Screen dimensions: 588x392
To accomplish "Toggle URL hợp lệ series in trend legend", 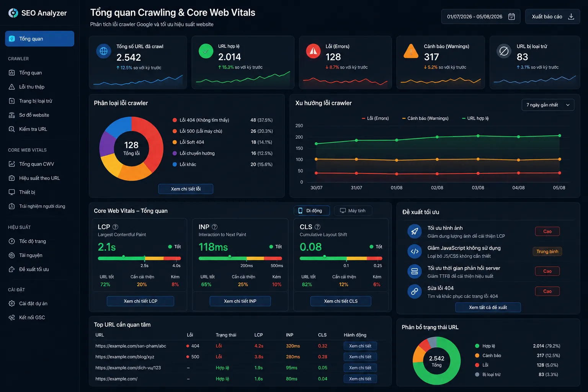I will 475,118.
